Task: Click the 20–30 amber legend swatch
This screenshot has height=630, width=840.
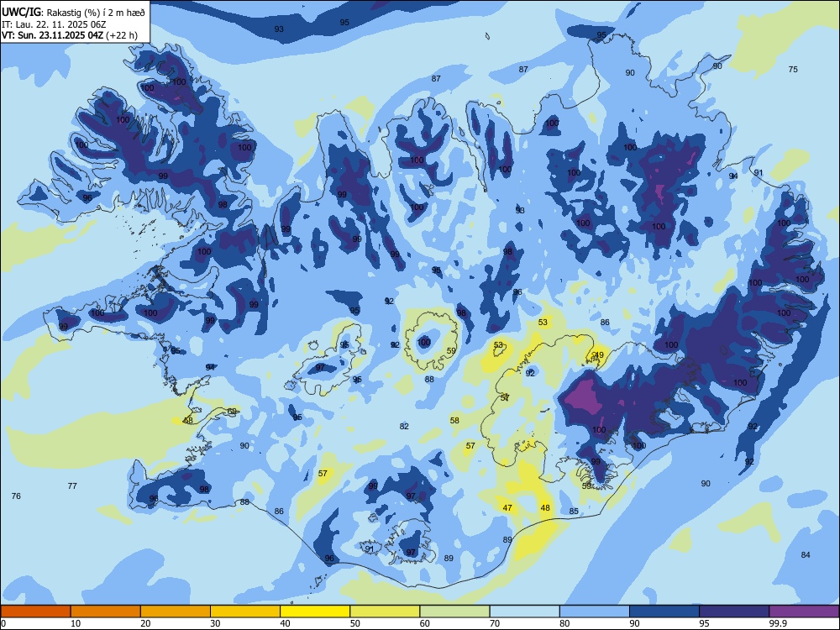Action: pos(176,612)
